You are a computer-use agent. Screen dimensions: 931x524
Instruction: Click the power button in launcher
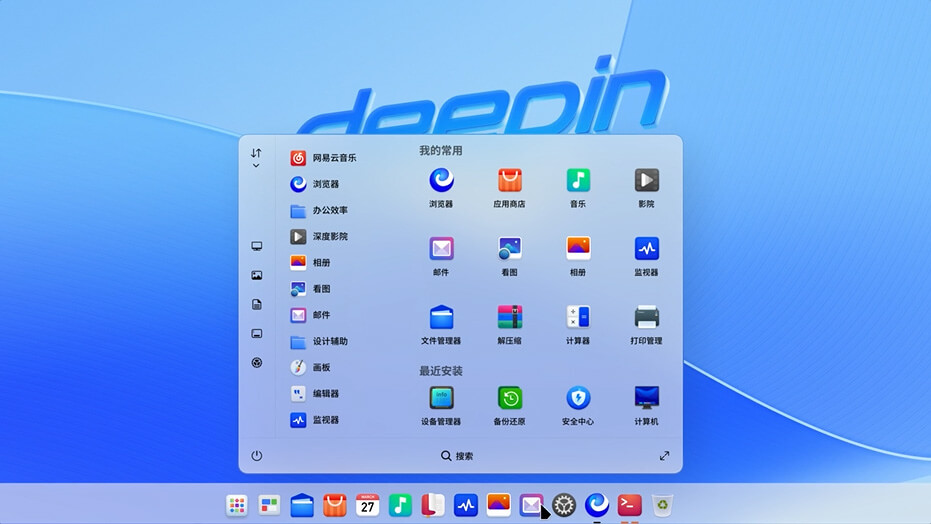(x=257, y=456)
